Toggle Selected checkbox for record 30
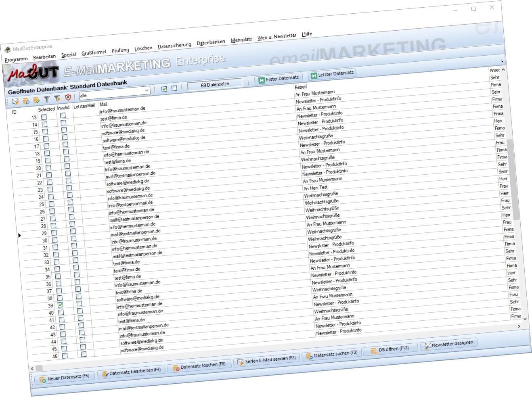The height and width of the screenshot is (397, 532). tap(54, 240)
